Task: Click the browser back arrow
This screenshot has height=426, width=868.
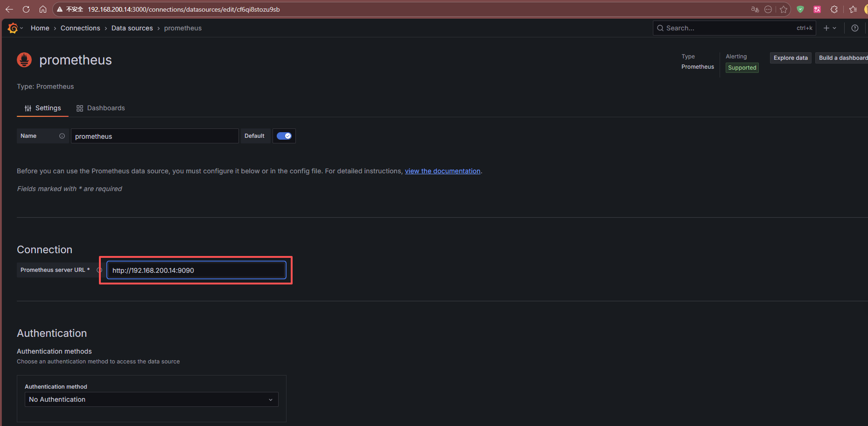Action: pos(9,9)
